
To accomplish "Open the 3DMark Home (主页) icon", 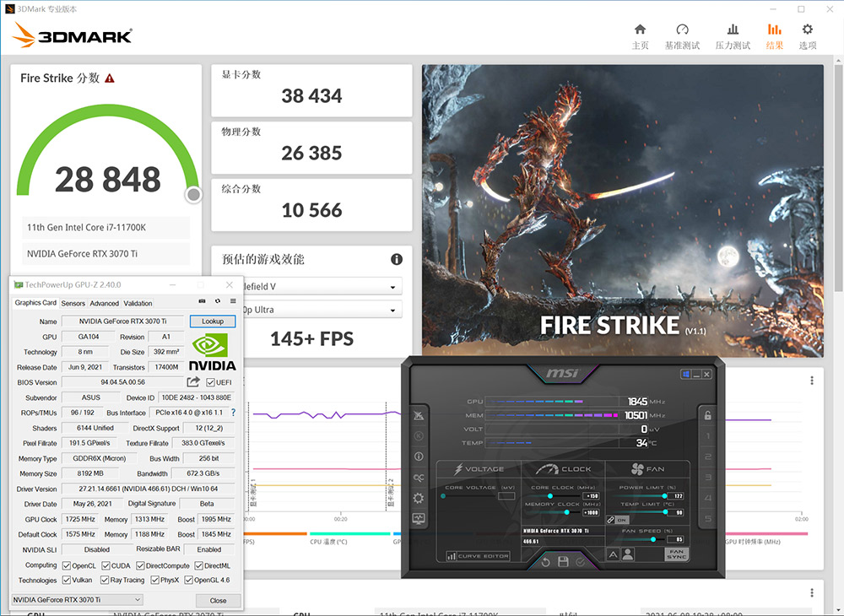I will 640,29.
